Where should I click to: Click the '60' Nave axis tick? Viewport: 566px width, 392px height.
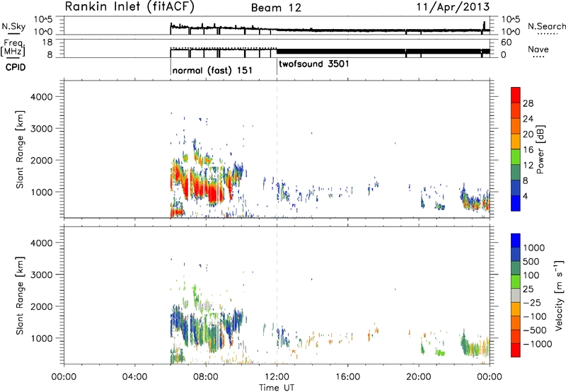tap(507, 42)
